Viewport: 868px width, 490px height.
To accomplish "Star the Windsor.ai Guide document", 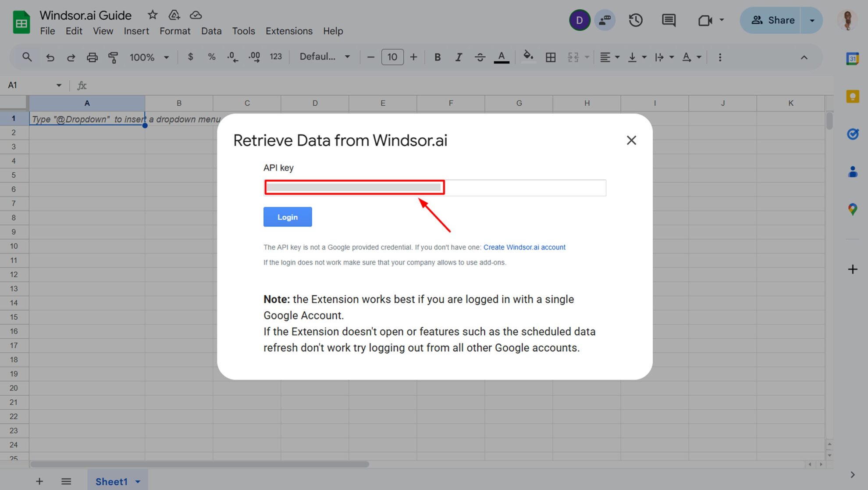I will point(153,15).
